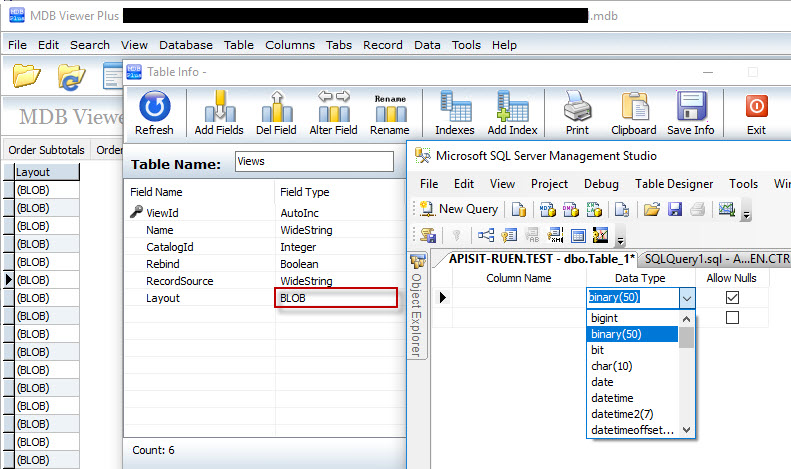Image resolution: width=791 pixels, height=469 pixels.
Task: Open the Columns menu in MDB Viewer
Action: pyautogui.click(x=290, y=45)
